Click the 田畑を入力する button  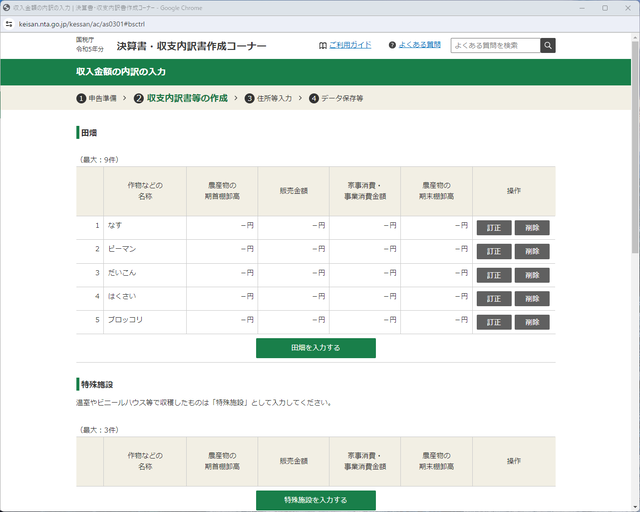[316, 348]
